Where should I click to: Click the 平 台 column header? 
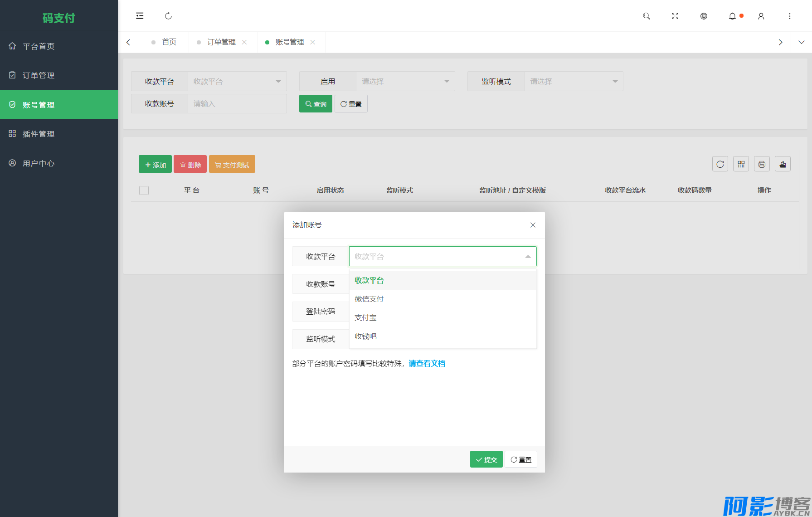pyautogui.click(x=192, y=190)
